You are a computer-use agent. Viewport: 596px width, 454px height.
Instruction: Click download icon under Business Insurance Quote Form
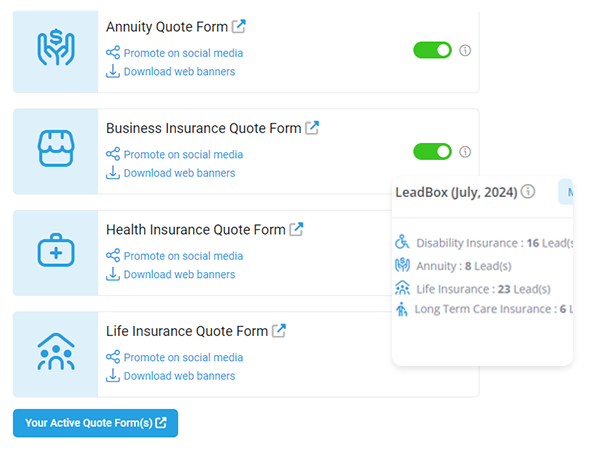coord(113,173)
